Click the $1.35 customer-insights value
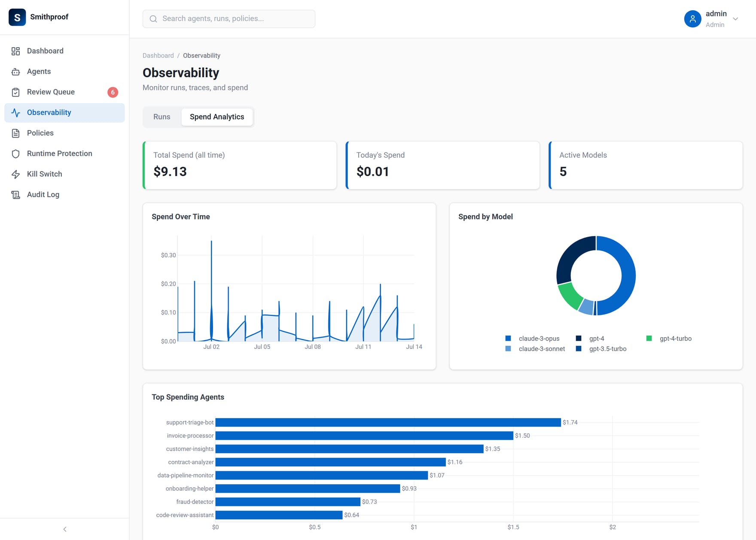 [x=493, y=449]
